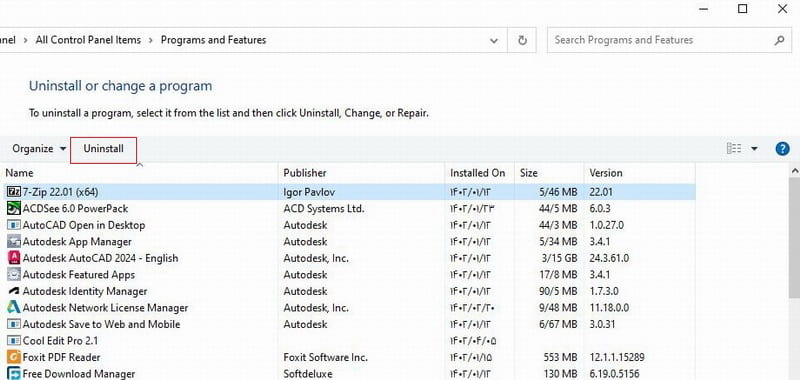800x380 pixels.
Task: Click version 24.3.61.0 cell
Action: [x=609, y=258]
